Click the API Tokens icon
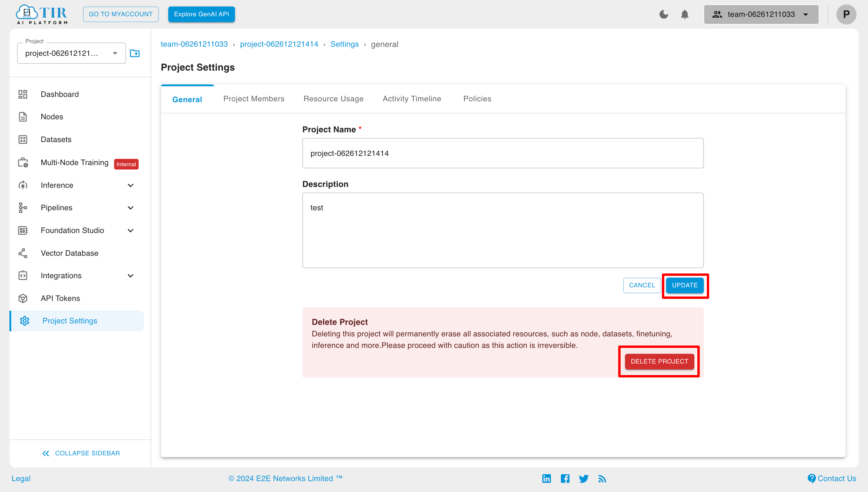The height and width of the screenshot is (492, 868). tap(23, 298)
